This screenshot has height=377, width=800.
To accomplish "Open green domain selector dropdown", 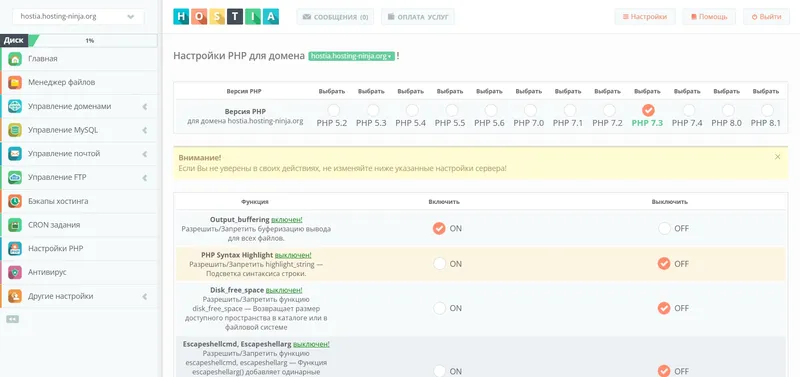I will [x=352, y=56].
